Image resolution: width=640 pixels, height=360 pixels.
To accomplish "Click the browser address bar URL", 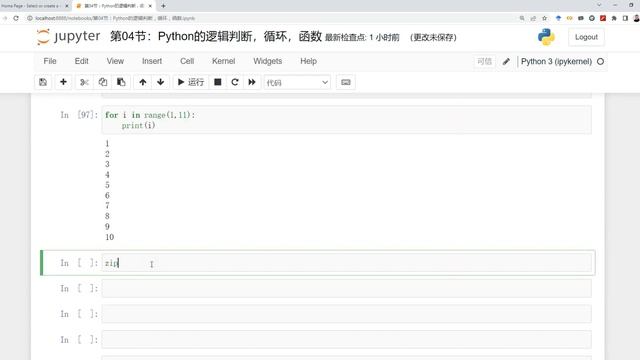I will click(115, 18).
